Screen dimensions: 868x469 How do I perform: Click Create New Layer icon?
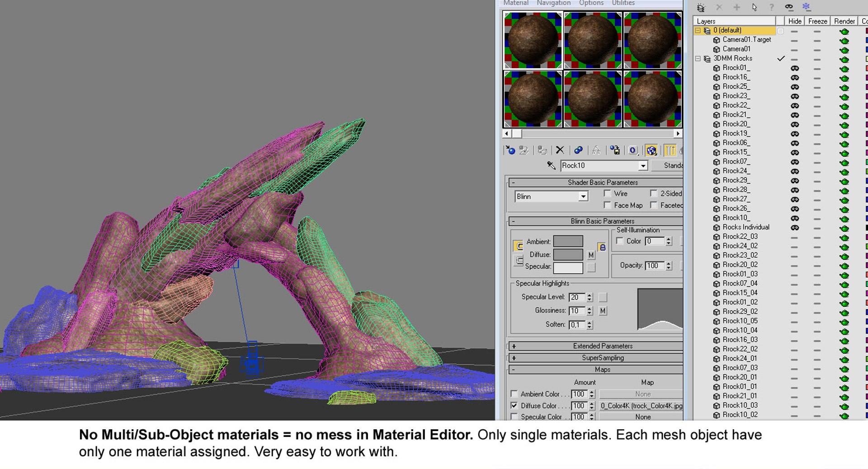tap(701, 7)
